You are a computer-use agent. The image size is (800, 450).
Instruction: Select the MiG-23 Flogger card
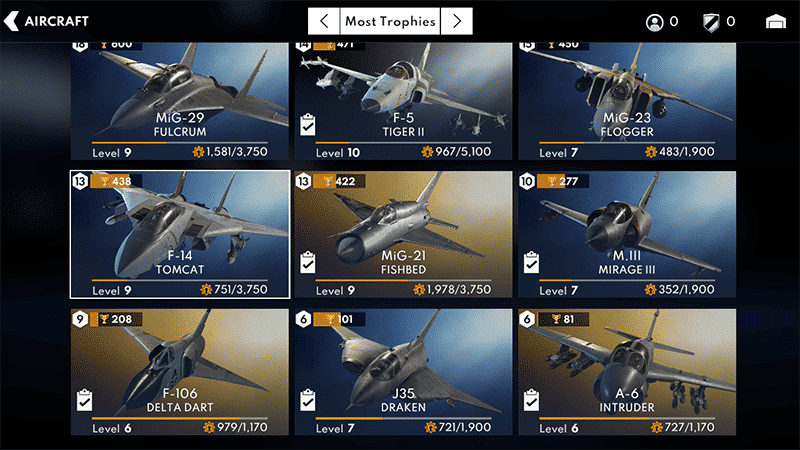pos(627,101)
